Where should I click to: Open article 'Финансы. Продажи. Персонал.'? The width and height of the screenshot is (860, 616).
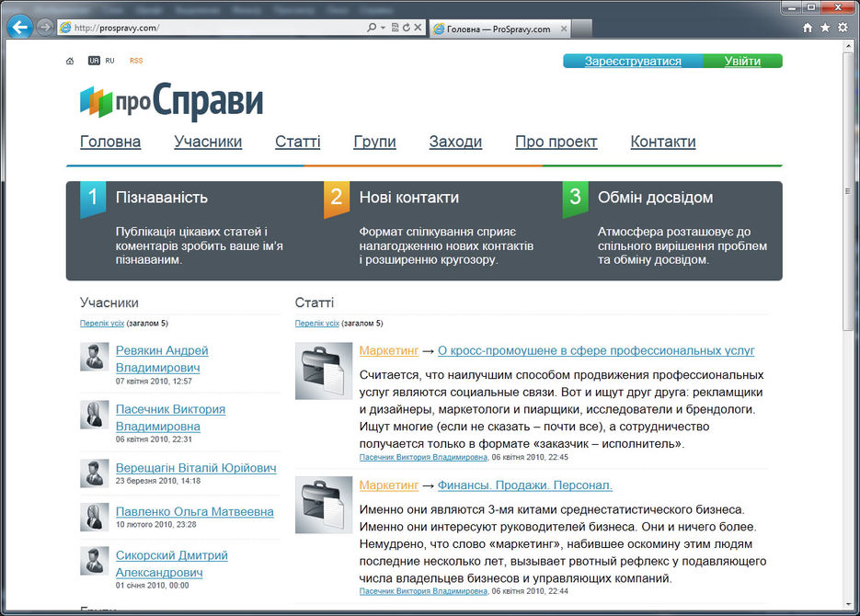coord(525,485)
